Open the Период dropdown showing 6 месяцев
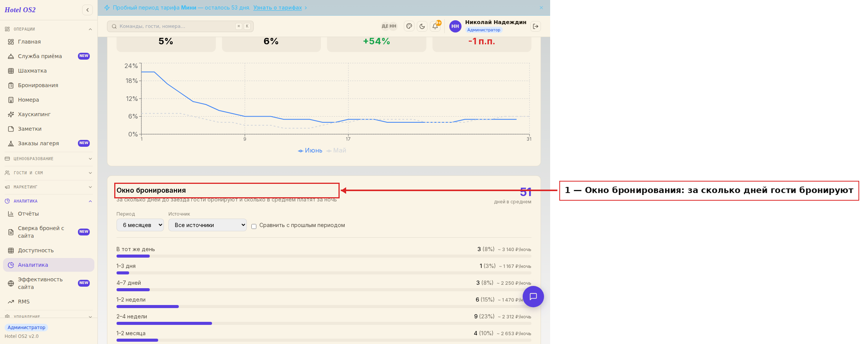The image size is (868, 344). click(x=140, y=225)
